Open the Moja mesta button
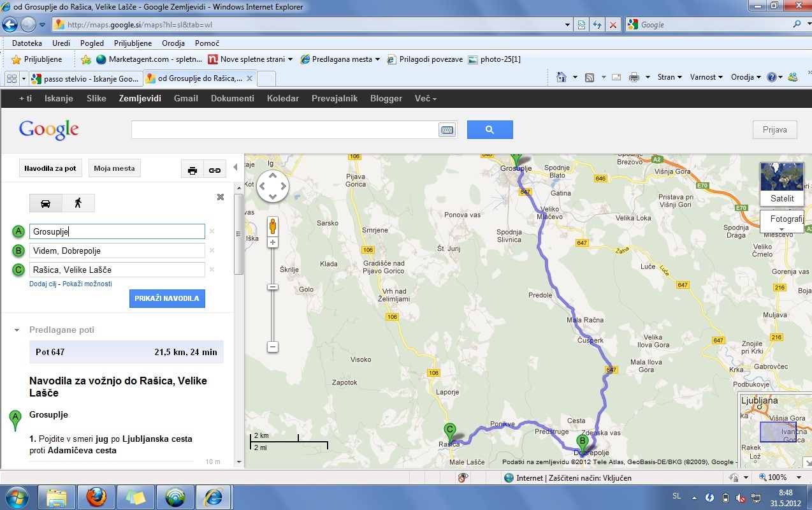This screenshot has width=812, height=510. click(115, 168)
